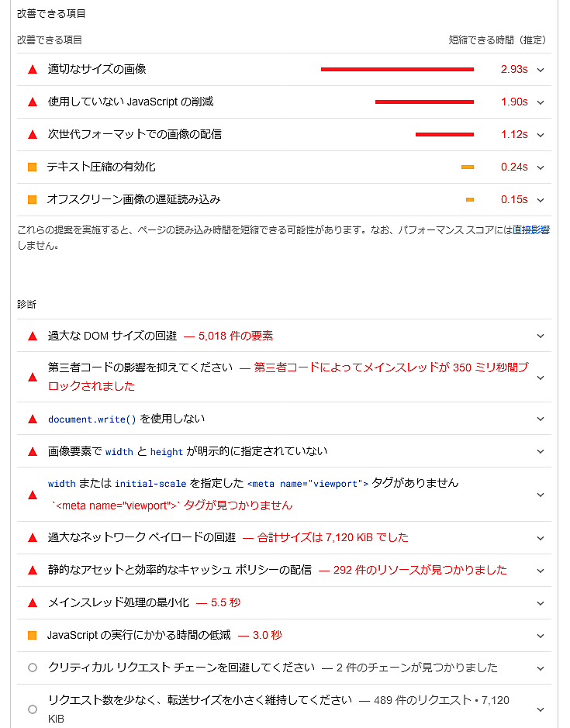Click the orange savings bar for テキスト圧縮の有効化
The width and height of the screenshot is (570, 728).
[x=468, y=167]
